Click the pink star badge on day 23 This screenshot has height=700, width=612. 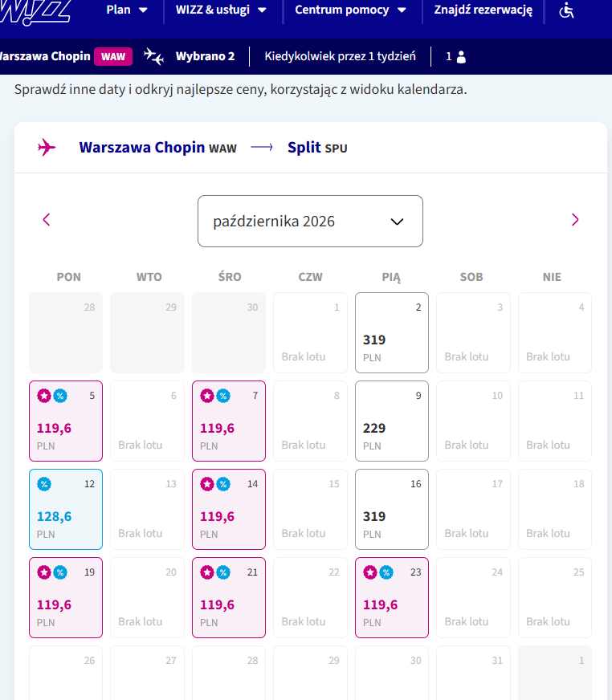(370, 572)
